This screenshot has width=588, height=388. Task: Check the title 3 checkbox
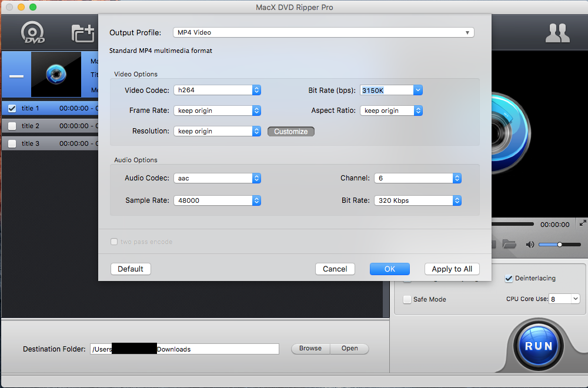[x=12, y=143]
